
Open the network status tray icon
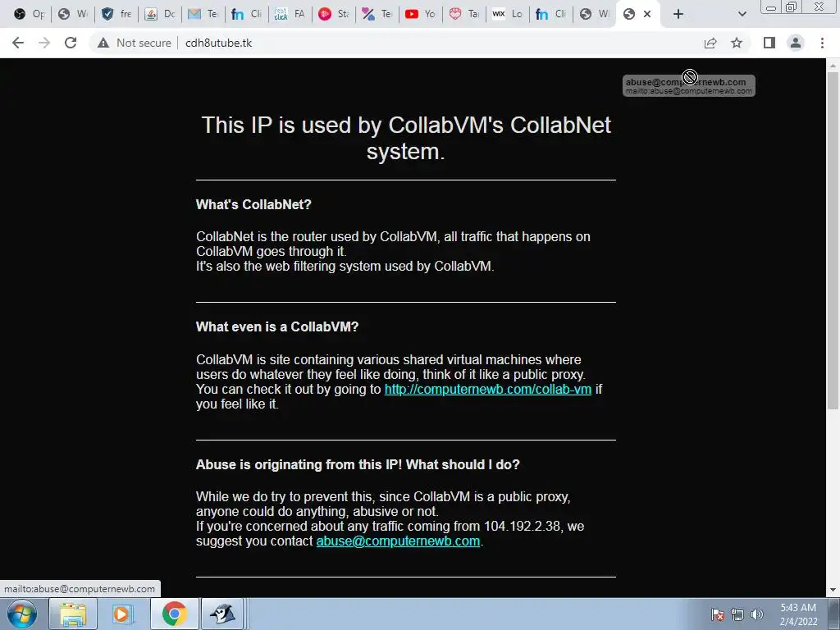pos(737,614)
